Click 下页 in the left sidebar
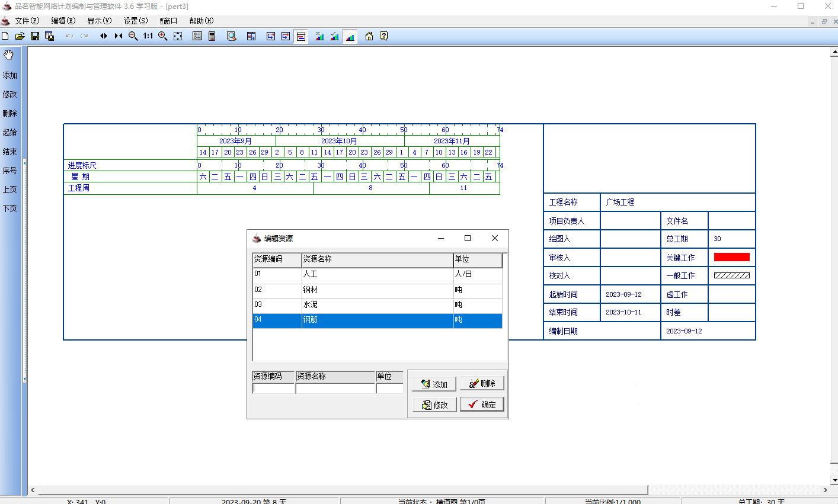The image size is (838, 504). [x=10, y=208]
